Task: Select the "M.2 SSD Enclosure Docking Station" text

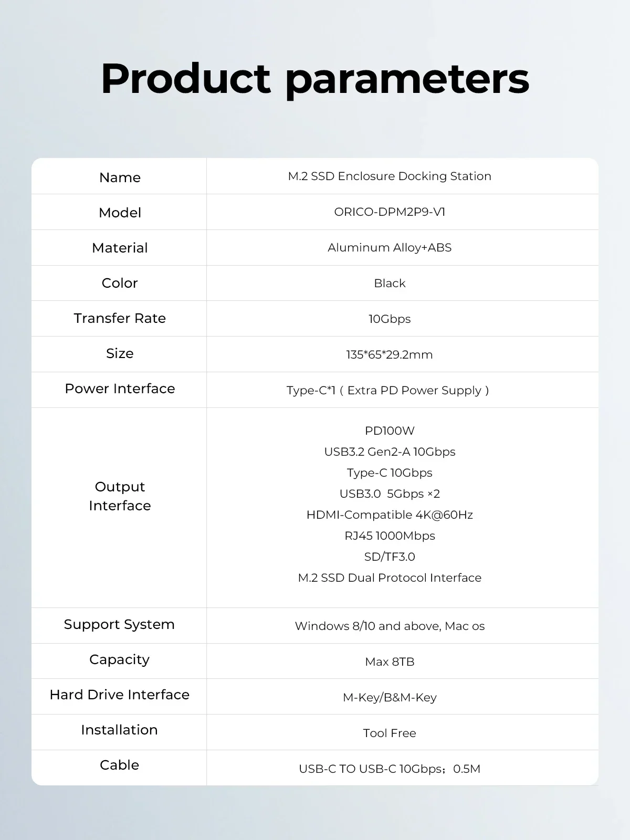Action: coord(390,176)
